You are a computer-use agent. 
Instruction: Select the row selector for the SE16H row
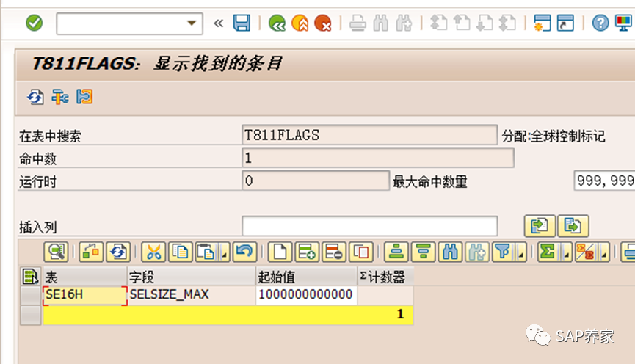tap(30, 296)
